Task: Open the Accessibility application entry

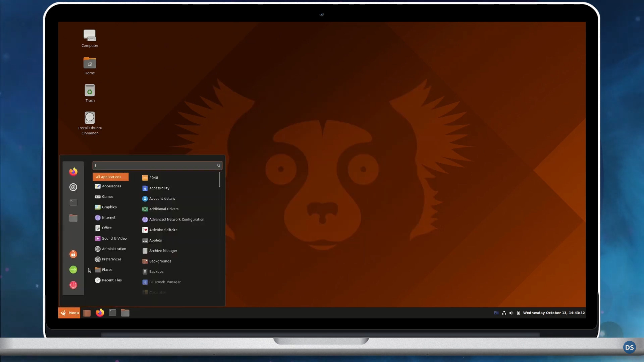Action: 159,188
